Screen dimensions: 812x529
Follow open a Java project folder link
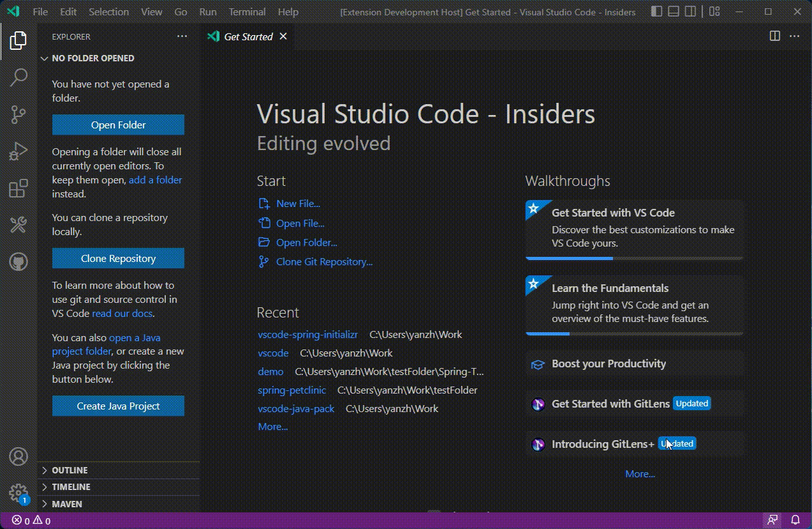pyautogui.click(x=106, y=344)
